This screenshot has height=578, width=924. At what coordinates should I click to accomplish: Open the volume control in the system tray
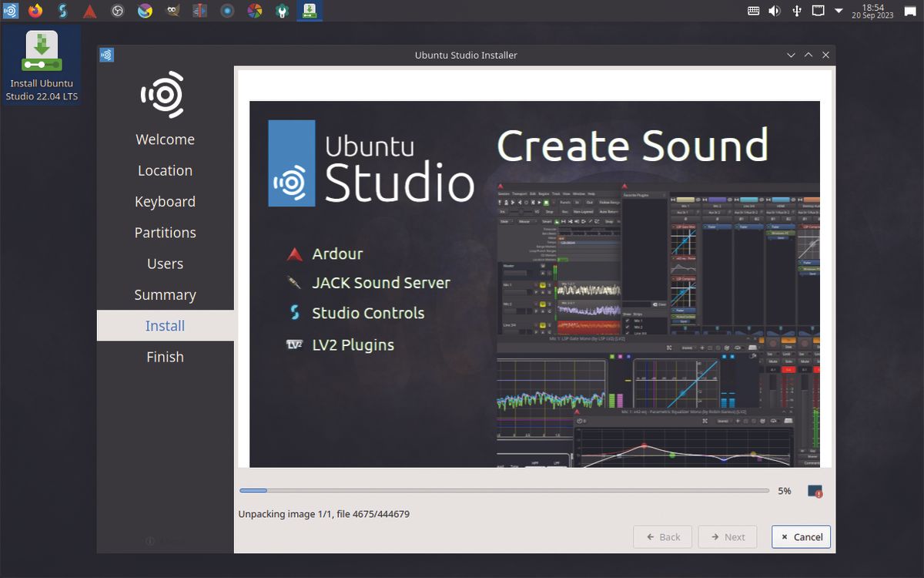pyautogui.click(x=774, y=10)
